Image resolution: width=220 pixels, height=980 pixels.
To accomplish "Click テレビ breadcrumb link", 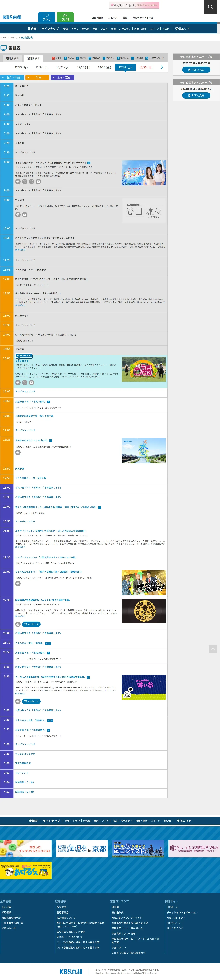I will pos(14,38).
